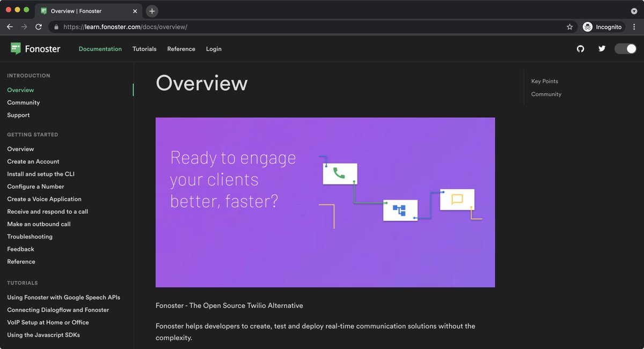Viewport: 644px width, 349px height.
Task: Click the address bar URL field
Action: 313,27
